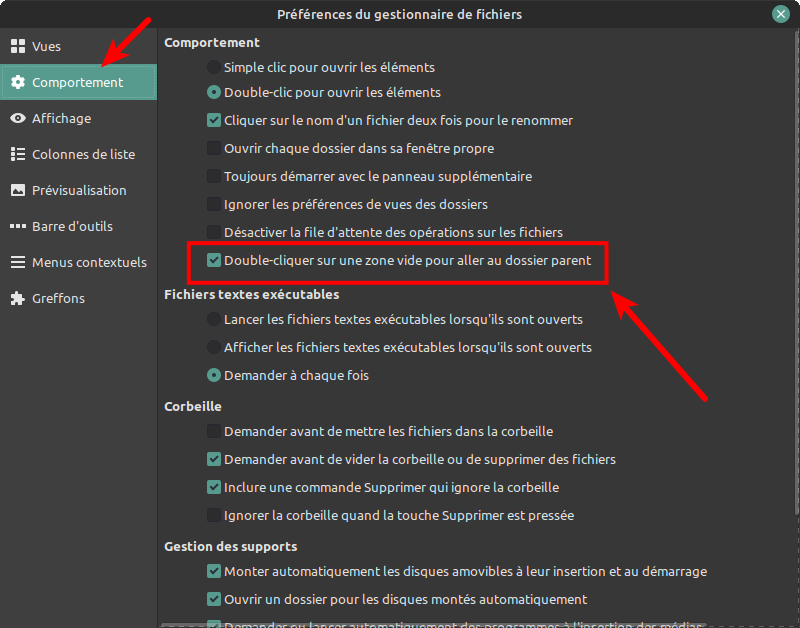This screenshot has height=628, width=800.
Task: Click the Barre d'outils dots icon
Action: [x=18, y=226]
